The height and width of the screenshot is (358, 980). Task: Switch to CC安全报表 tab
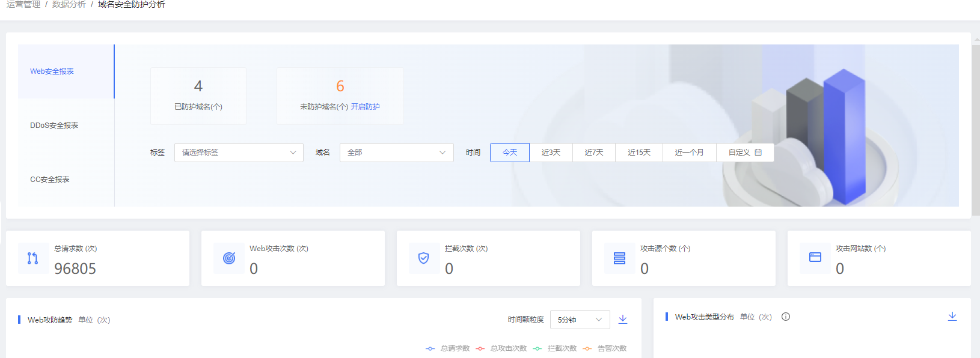(50, 180)
